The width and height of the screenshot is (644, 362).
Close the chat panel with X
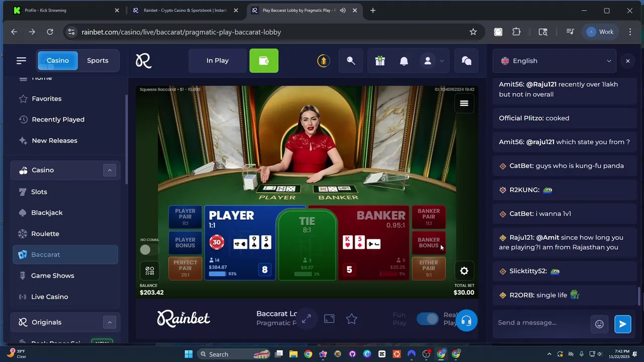click(627, 61)
